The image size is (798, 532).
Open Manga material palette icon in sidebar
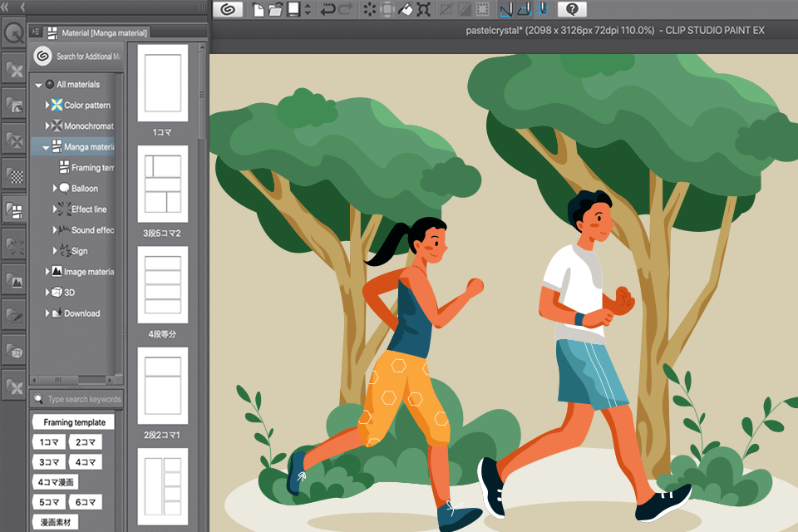14,209
